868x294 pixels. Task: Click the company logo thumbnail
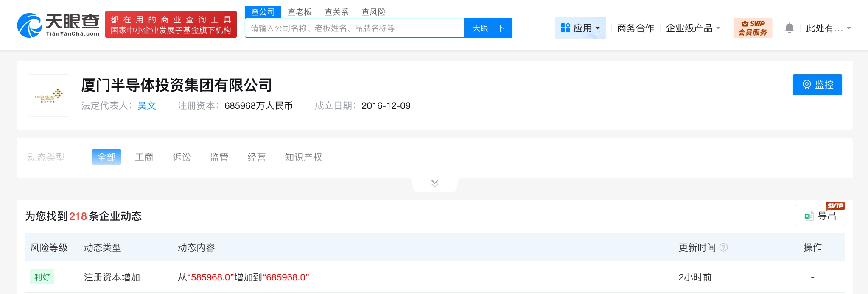(x=49, y=95)
